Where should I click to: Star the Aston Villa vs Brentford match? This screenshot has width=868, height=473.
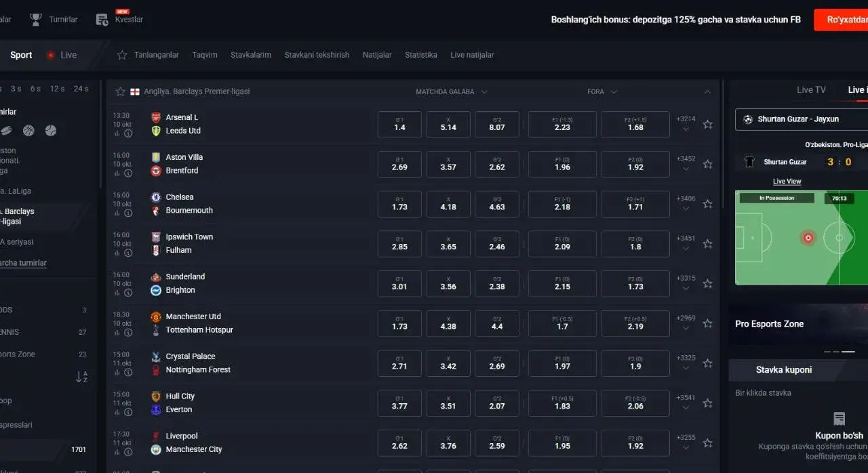707,164
